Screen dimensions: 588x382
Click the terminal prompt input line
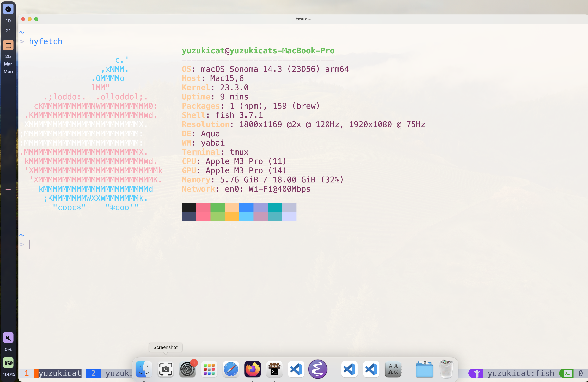(148, 244)
